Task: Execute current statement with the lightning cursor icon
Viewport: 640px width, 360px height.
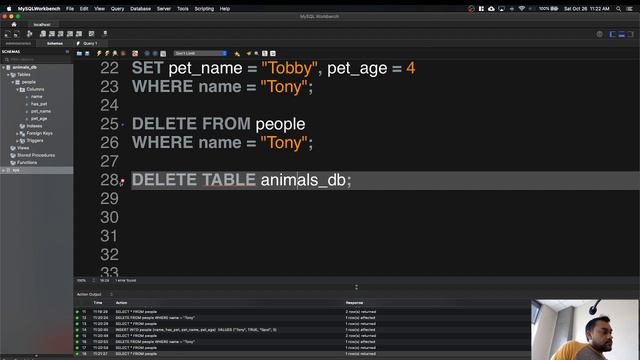Action: tap(107, 53)
